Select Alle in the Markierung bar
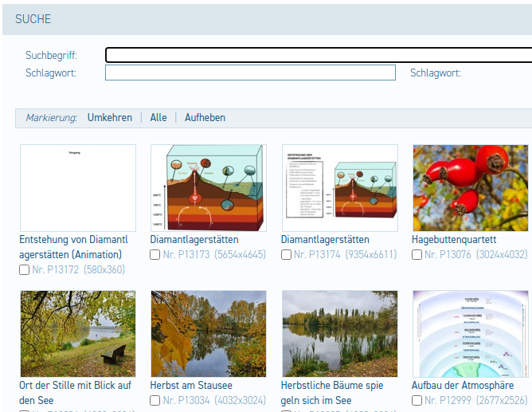 point(158,118)
